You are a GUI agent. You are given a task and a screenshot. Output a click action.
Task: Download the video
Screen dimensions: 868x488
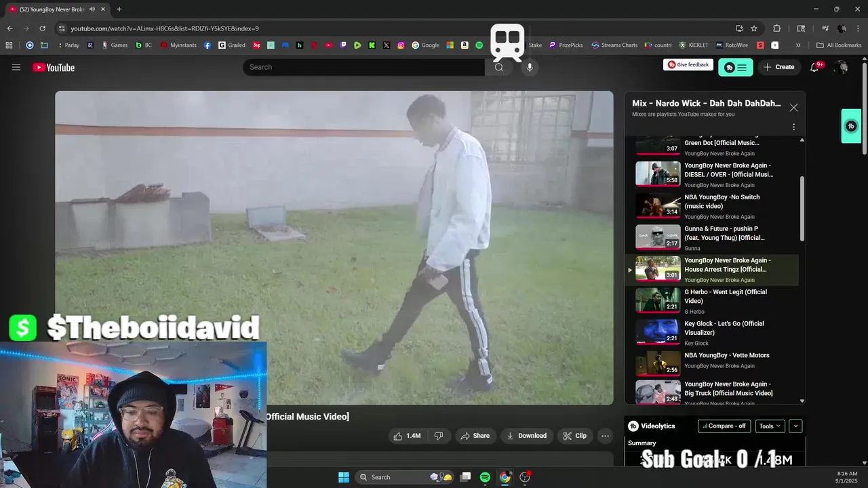pyautogui.click(x=526, y=436)
